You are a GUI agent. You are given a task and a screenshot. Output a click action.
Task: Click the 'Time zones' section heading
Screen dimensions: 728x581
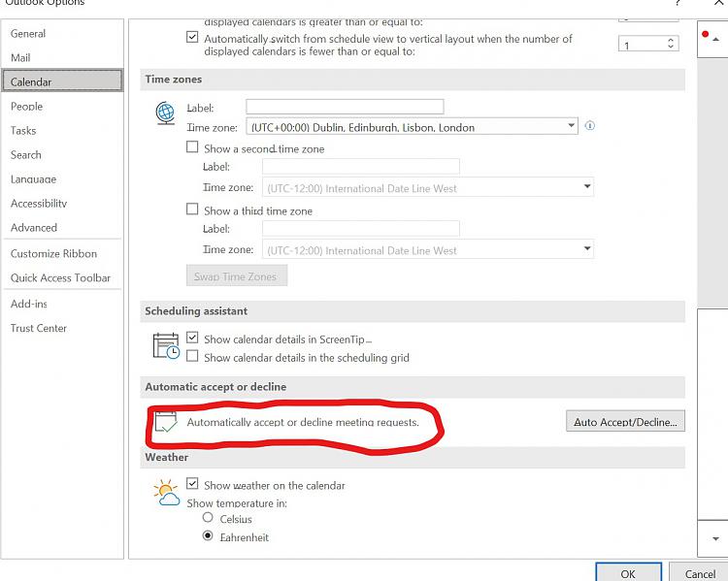[x=173, y=80]
